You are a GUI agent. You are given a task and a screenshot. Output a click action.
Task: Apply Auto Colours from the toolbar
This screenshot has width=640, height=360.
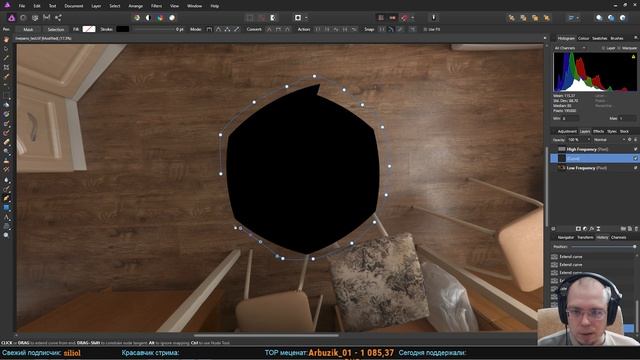160,18
